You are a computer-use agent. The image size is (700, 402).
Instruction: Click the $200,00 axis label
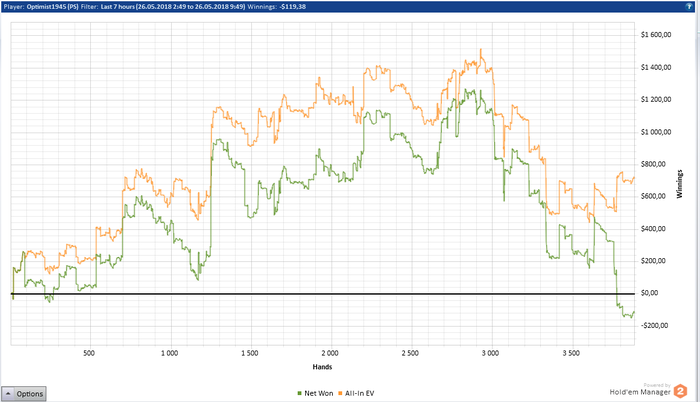[x=653, y=261]
